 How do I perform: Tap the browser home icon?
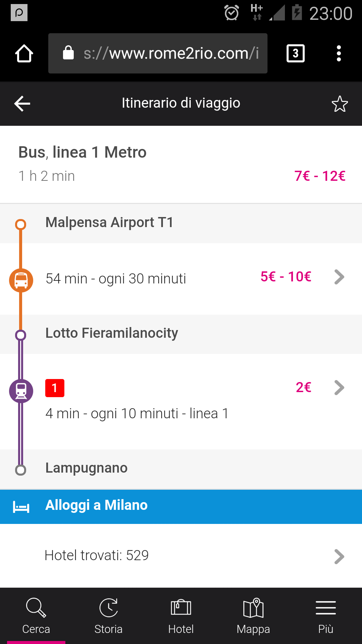coord(24,53)
